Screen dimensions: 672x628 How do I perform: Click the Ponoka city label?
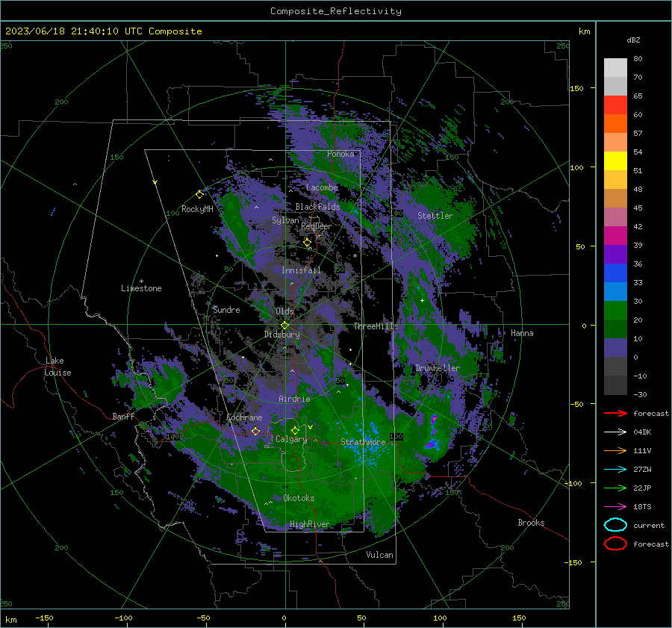click(340, 154)
